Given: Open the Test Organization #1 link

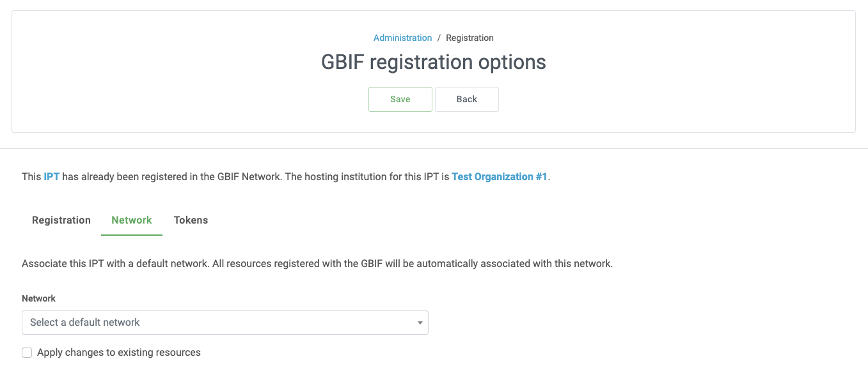Looking at the screenshot, I should (x=500, y=176).
